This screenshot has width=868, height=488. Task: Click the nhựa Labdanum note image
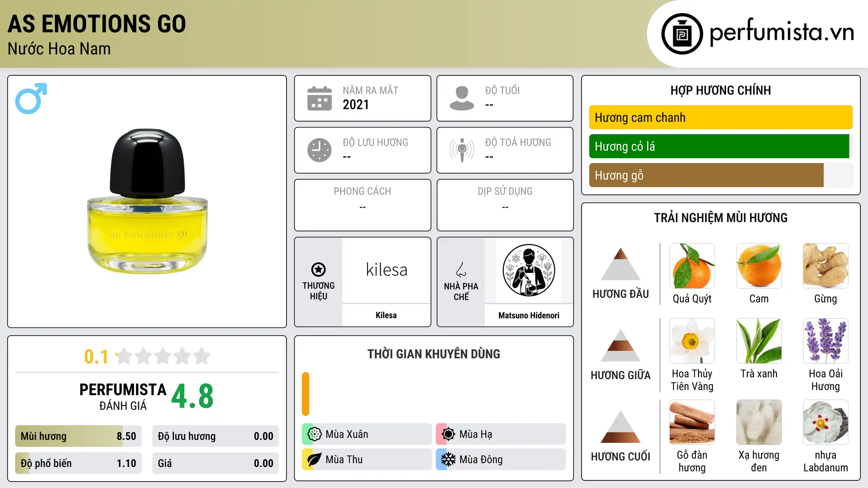[x=826, y=422]
